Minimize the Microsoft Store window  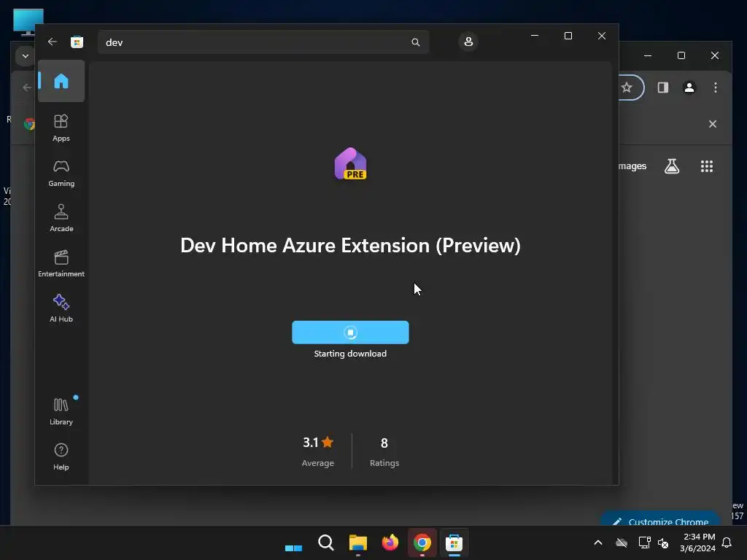click(x=535, y=36)
